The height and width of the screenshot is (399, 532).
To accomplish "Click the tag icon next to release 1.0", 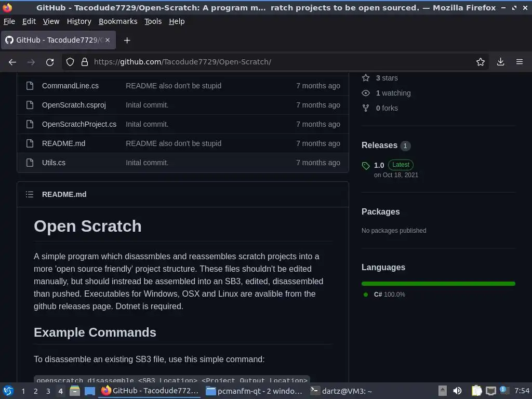I will click(366, 166).
